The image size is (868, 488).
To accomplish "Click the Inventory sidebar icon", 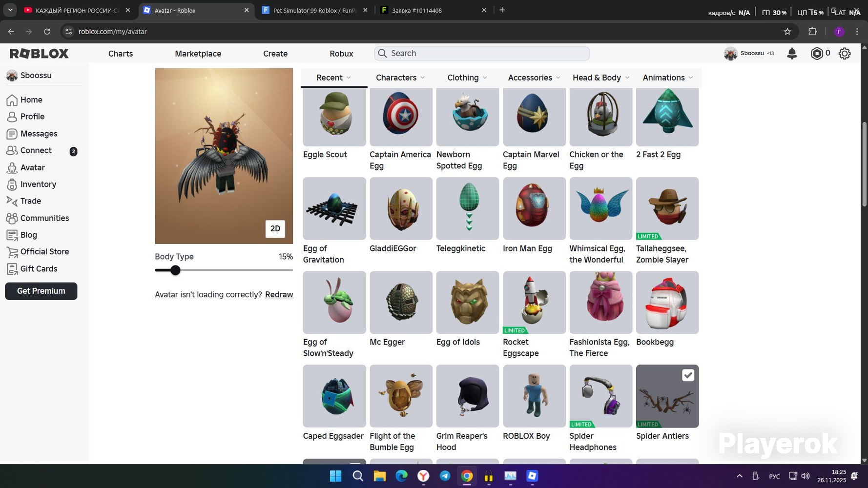I will [x=12, y=184].
